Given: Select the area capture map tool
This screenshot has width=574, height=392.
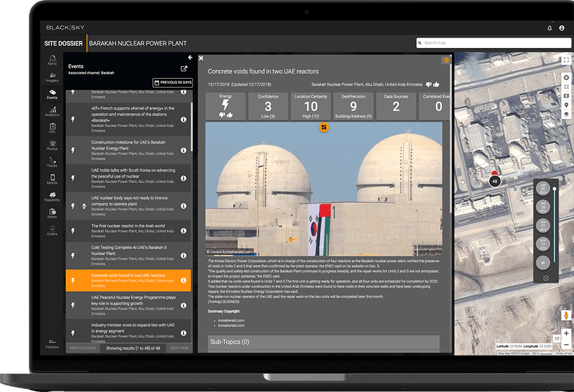Looking at the screenshot, I should click(x=566, y=87).
